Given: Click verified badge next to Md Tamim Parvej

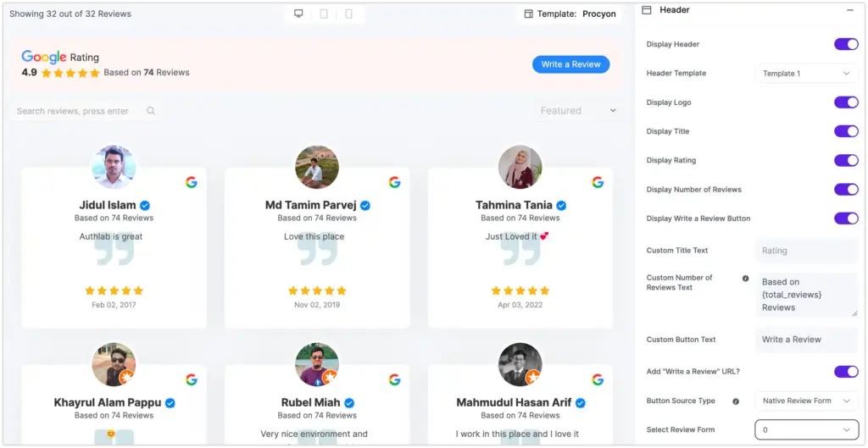Looking at the screenshot, I should point(364,206).
